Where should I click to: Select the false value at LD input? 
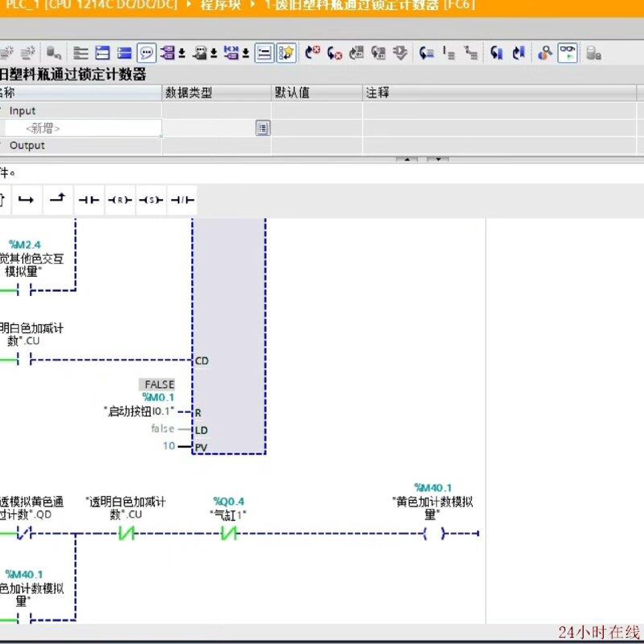click(162, 428)
